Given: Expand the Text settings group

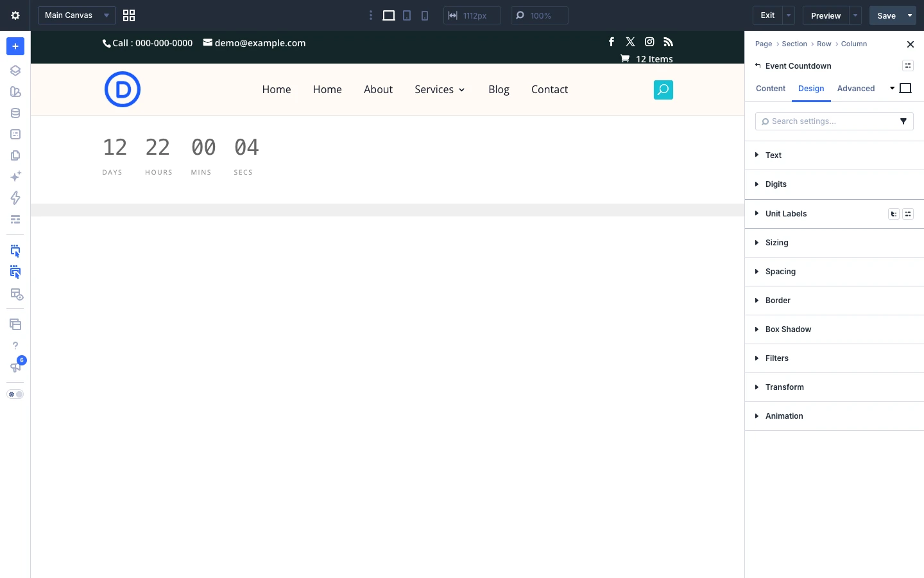Looking at the screenshot, I should 834,155.
